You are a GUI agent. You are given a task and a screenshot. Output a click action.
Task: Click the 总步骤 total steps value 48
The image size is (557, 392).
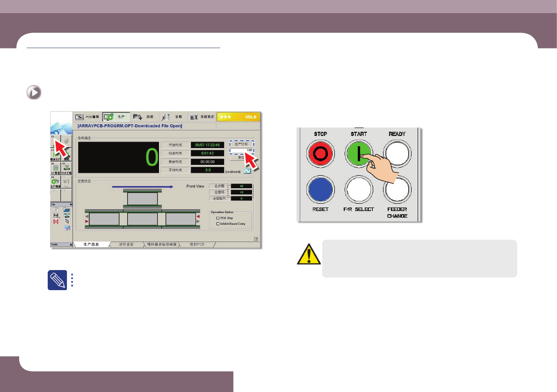point(242,186)
